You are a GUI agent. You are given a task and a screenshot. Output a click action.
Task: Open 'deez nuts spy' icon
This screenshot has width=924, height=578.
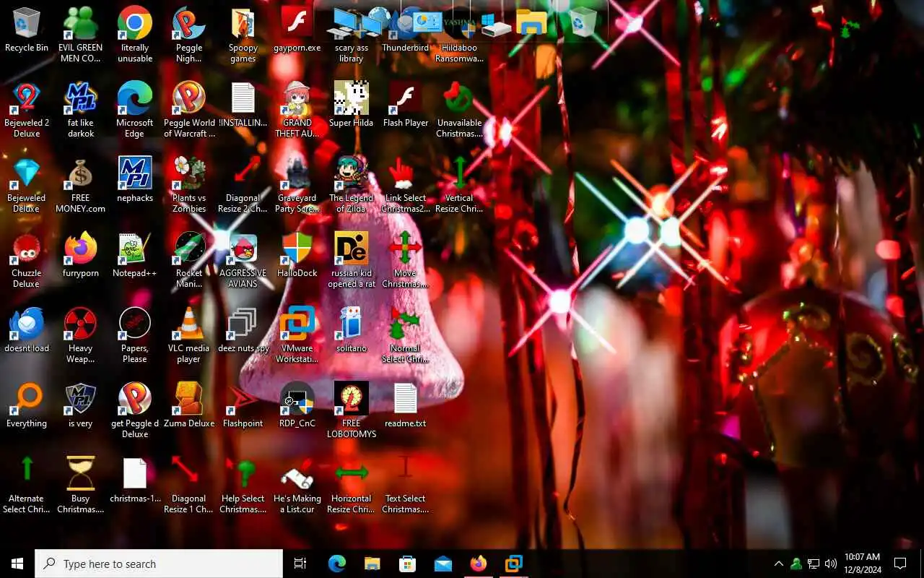(x=243, y=331)
